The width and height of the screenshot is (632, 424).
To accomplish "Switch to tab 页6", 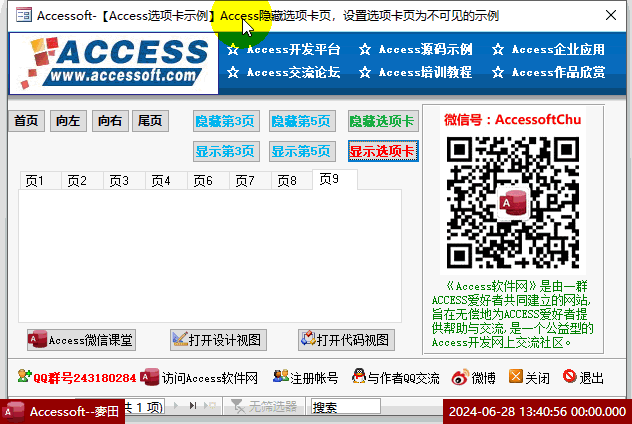I will click(208, 181).
